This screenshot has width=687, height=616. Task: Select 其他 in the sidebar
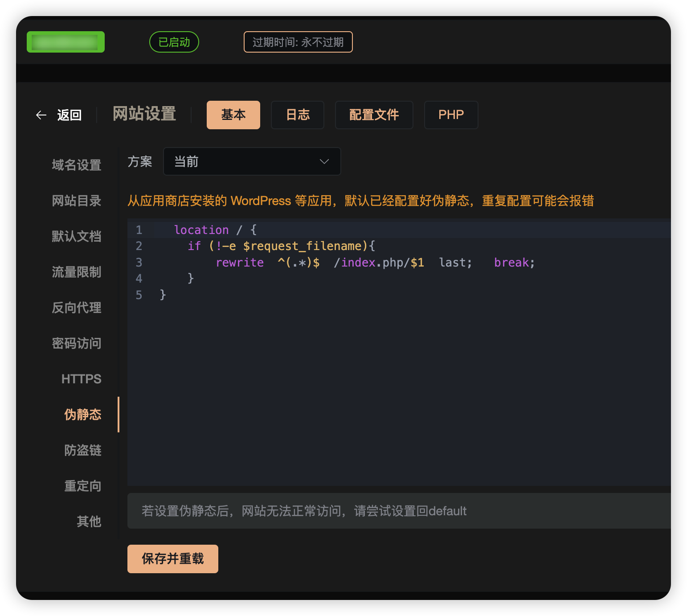tap(89, 522)
